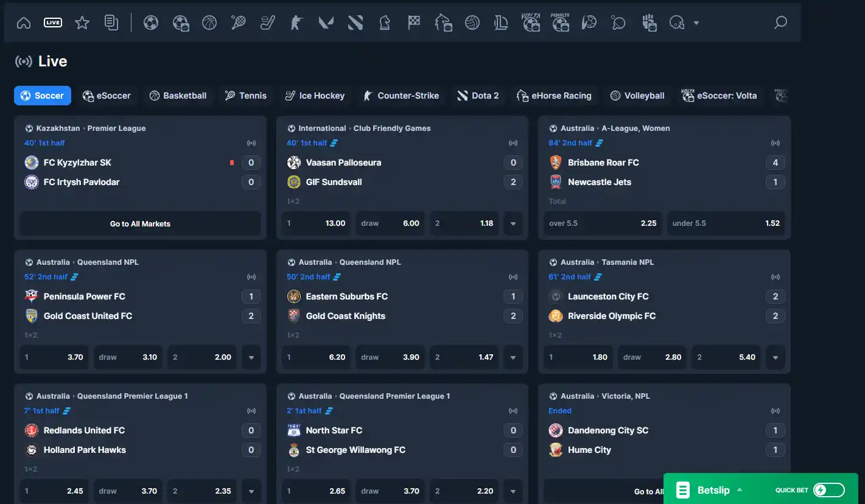Open the bet history document icon
This screenshot has height=504, width=865.
pos(111,23)
